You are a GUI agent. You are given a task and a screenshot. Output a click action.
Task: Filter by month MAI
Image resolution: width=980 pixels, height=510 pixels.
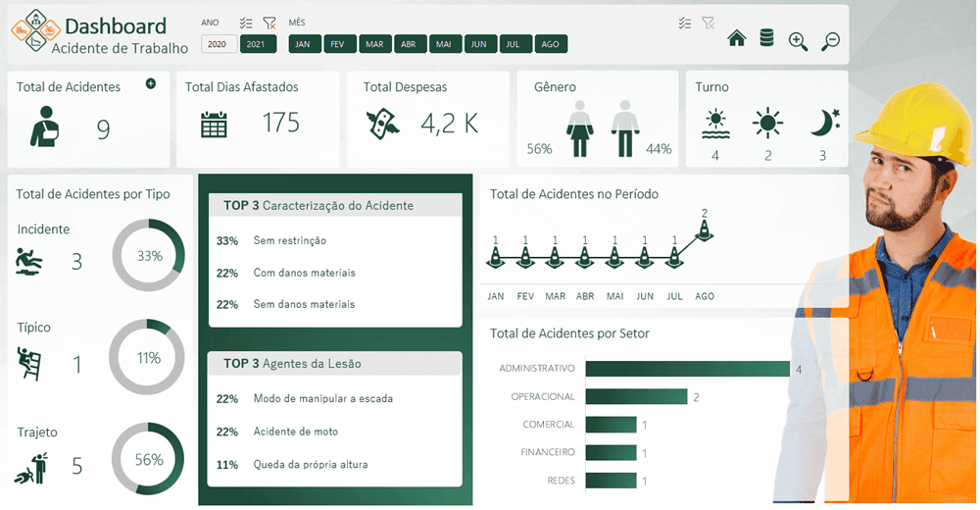[x=444, y=44]
